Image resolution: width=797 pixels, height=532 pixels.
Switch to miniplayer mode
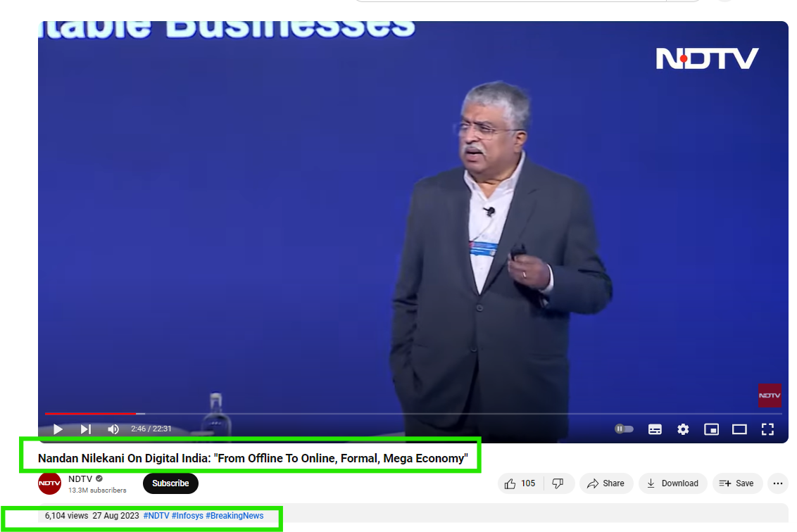[711, 429]
